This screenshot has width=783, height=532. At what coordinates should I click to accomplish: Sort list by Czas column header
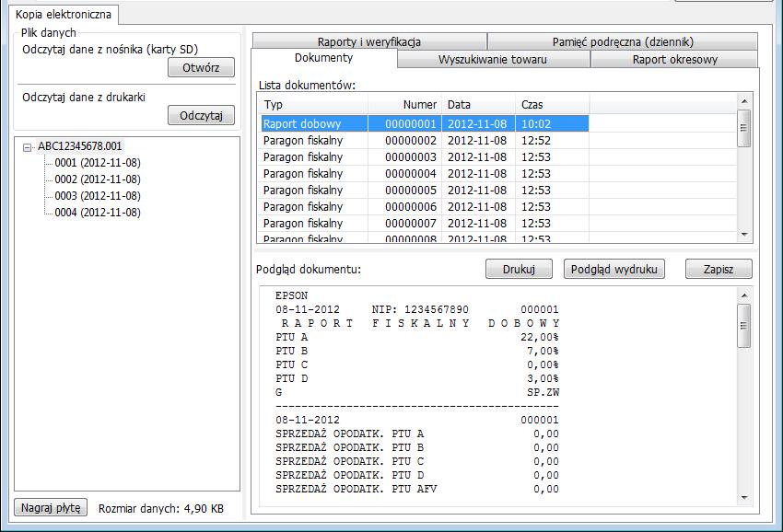tap(553, 105)
